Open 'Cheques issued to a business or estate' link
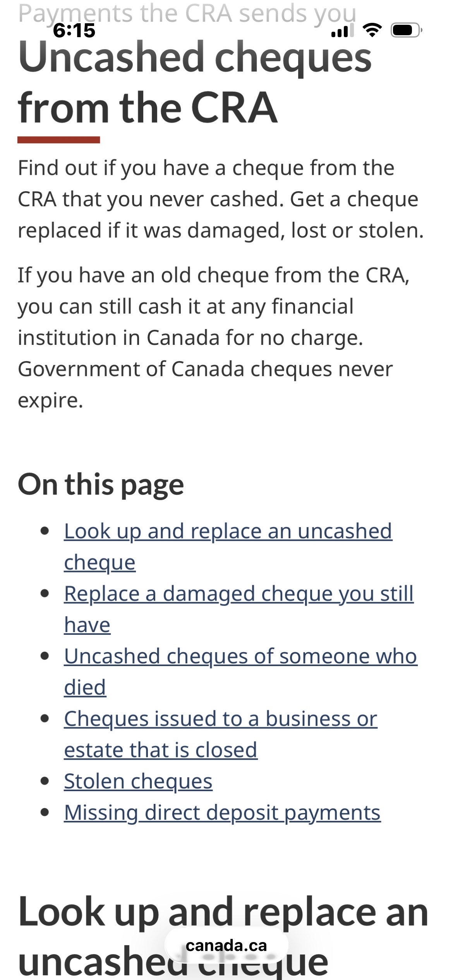Screen dimensions: 453x980 point(221,719)
